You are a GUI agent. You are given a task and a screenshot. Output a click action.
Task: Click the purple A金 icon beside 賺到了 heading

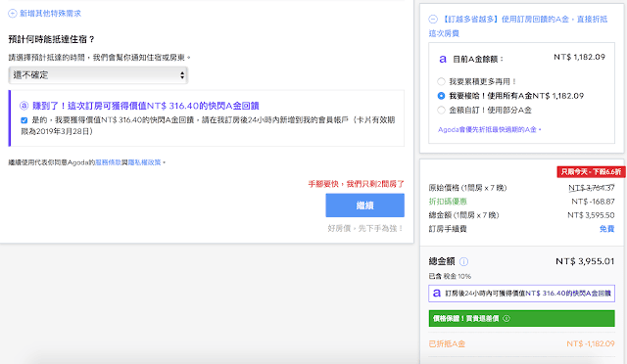[24, 106]
